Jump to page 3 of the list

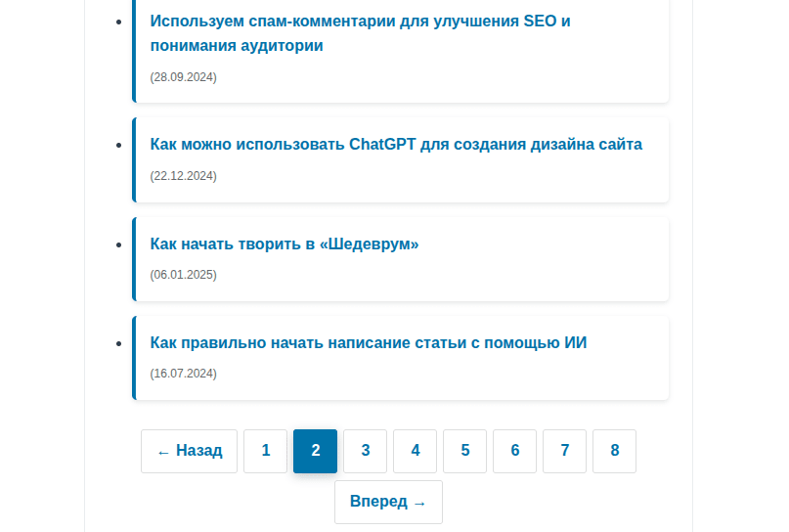click(x=365, y=451)
